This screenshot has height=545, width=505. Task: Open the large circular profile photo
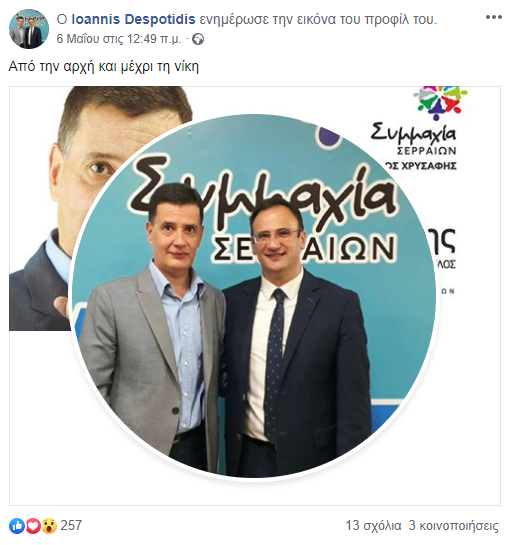click(254, 298)
